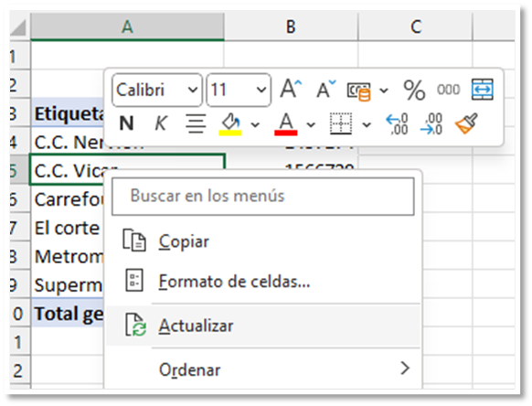
Task: Apply the percent style format
Action: (x=414, y=90)
